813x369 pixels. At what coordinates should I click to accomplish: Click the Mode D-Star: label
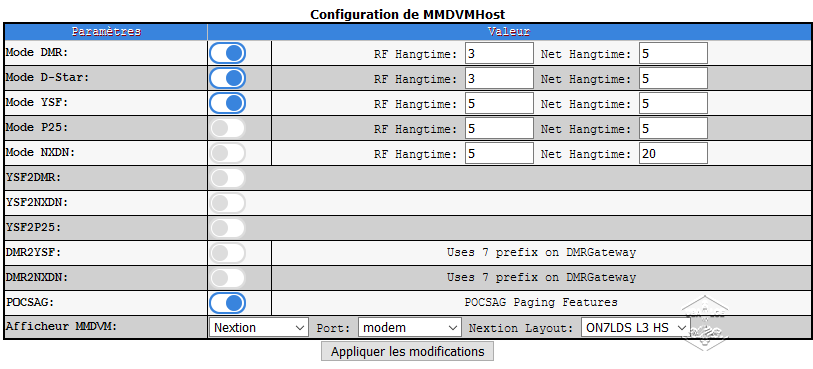pos(47,77)
